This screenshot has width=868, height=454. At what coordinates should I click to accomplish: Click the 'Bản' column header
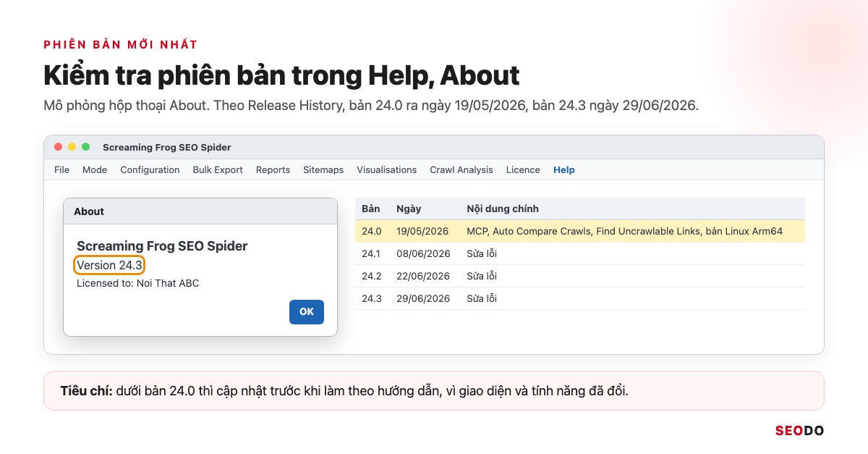[371, 209]
